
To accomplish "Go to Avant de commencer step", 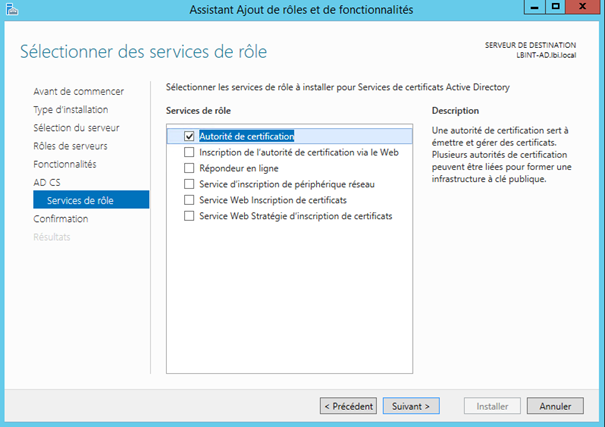I will pyautogui.click(x=78, y=92).
